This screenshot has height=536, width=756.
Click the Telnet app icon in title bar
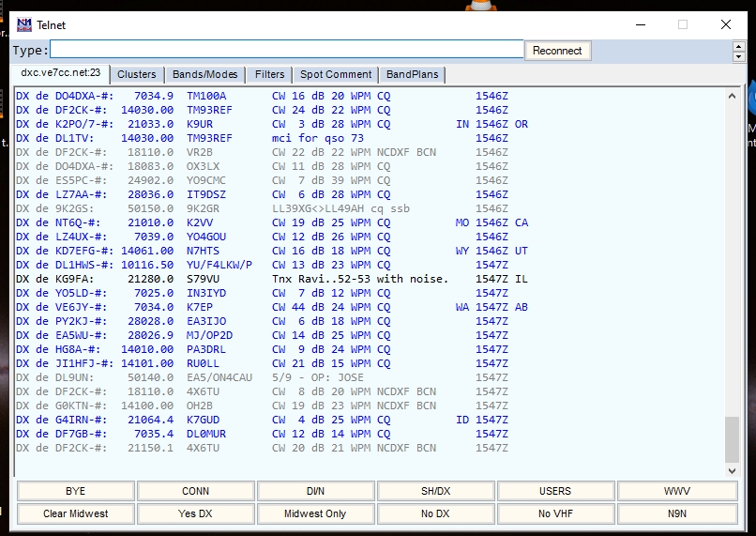24,25
